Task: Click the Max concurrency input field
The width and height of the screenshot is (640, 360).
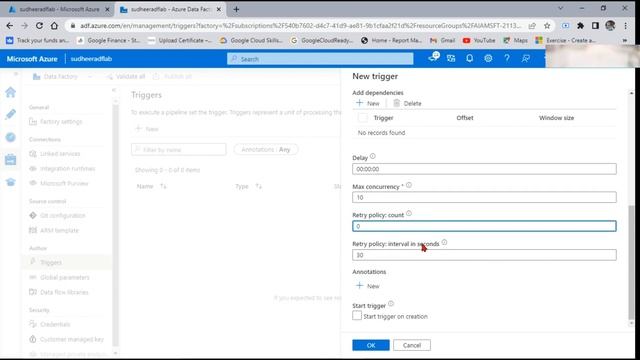Action: tap(484, 198)
